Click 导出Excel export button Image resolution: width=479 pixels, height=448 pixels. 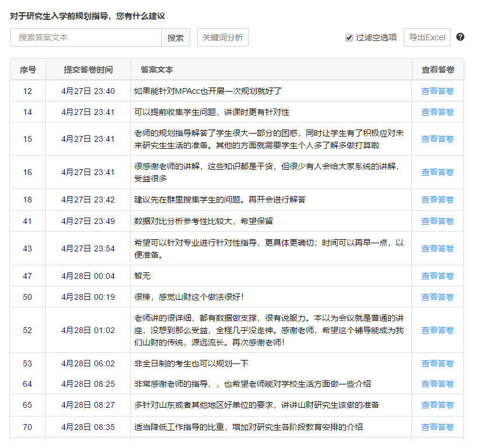point(426,37)
